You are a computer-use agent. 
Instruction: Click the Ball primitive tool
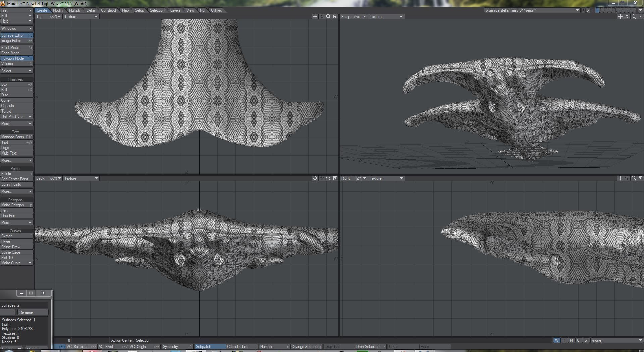[x=16, y=90]
